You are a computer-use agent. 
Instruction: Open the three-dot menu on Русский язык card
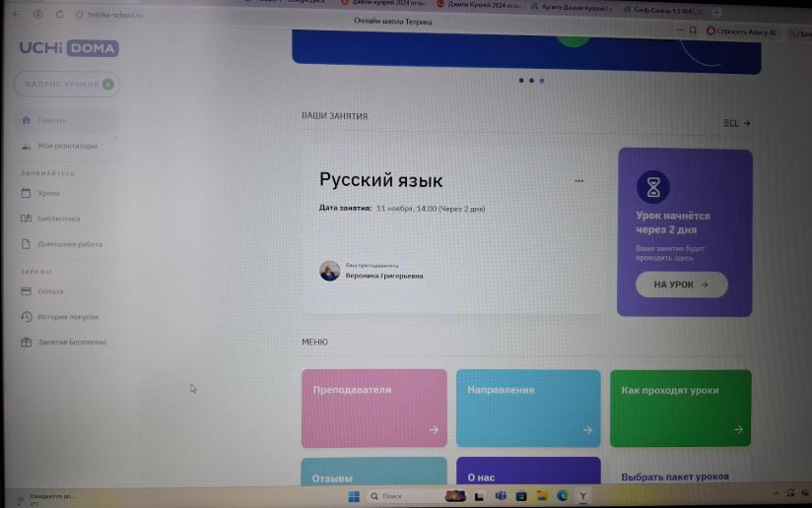[578, 181]
